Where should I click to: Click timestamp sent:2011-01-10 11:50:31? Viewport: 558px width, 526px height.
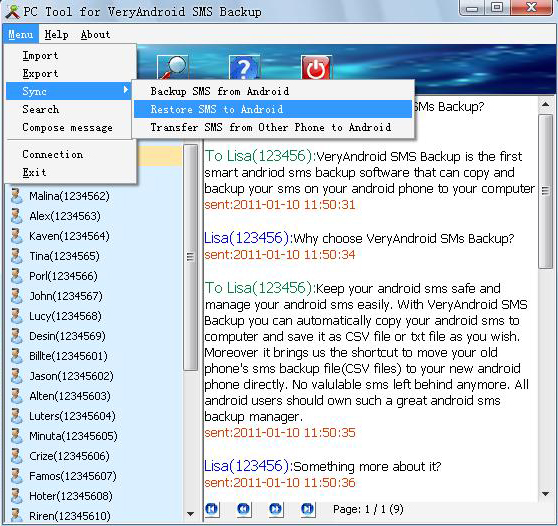coord(280,205)
